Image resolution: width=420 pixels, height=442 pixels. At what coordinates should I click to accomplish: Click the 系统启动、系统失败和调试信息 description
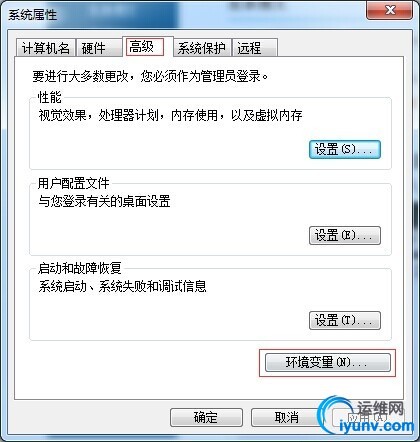122,286
